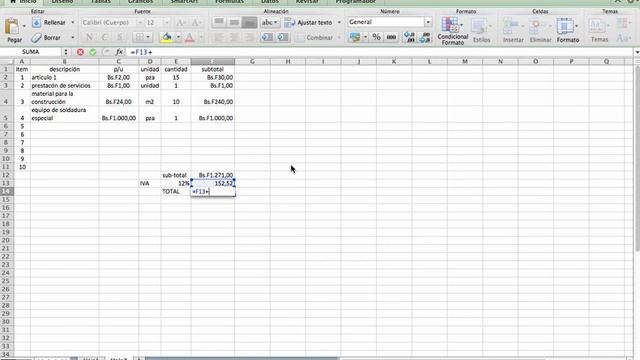The image size is (640, 360).
Task: Center text horizontally
Action: click(234, 38)
